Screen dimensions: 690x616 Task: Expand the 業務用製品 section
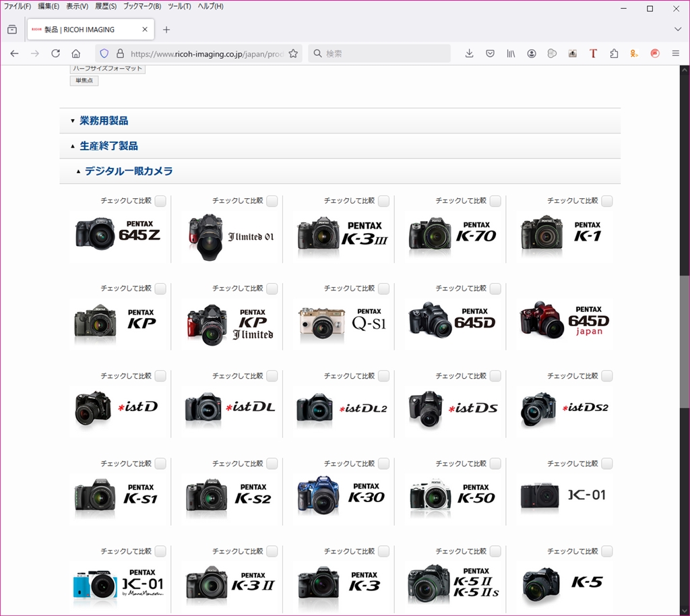(340, 121)
